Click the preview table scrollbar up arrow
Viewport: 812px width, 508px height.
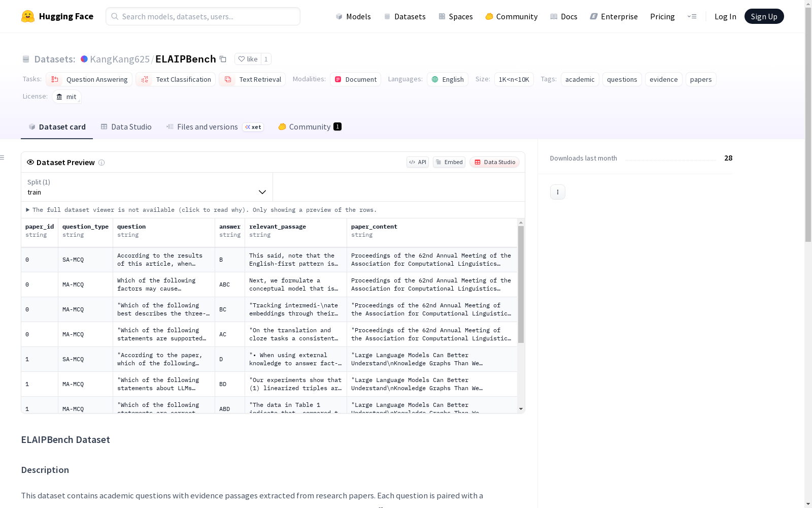pyautogui.click(x=521, y=223)
